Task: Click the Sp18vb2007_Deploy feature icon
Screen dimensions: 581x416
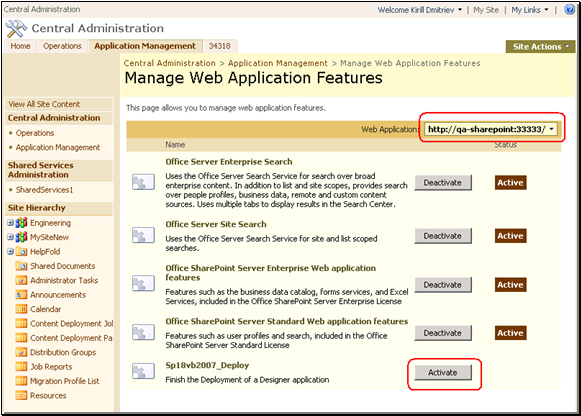Action: click(x=143, y=371)
